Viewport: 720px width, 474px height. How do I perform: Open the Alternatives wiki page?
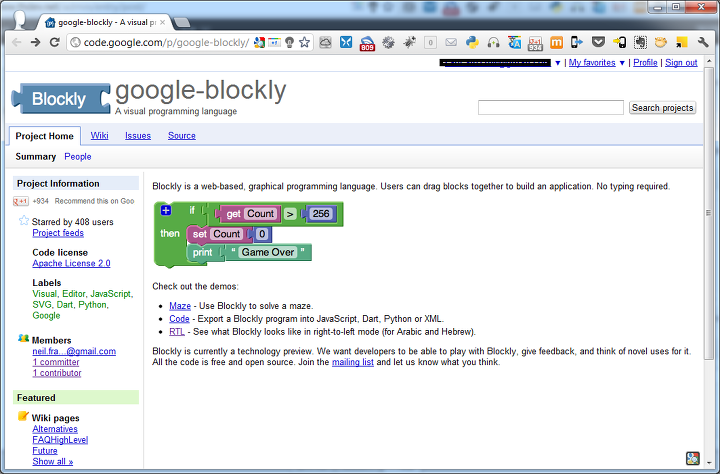pyautogui.click(x=55, y=429)
